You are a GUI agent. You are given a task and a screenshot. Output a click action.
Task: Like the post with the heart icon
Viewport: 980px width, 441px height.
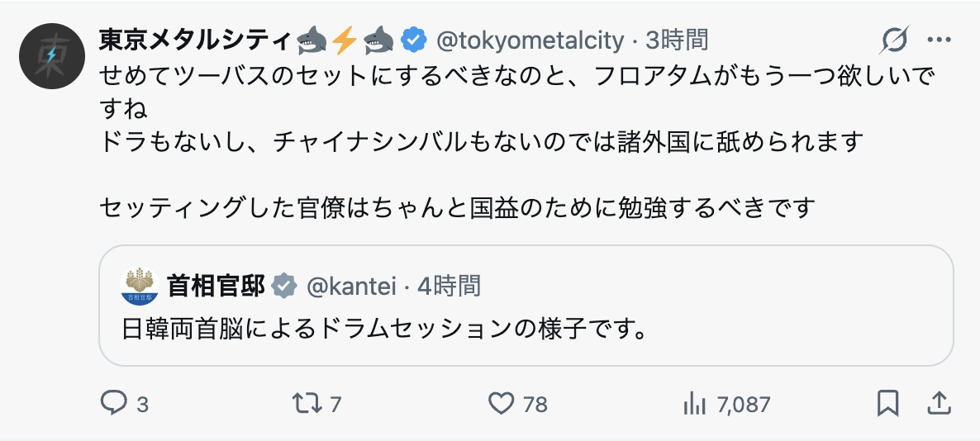click(502, 404)
